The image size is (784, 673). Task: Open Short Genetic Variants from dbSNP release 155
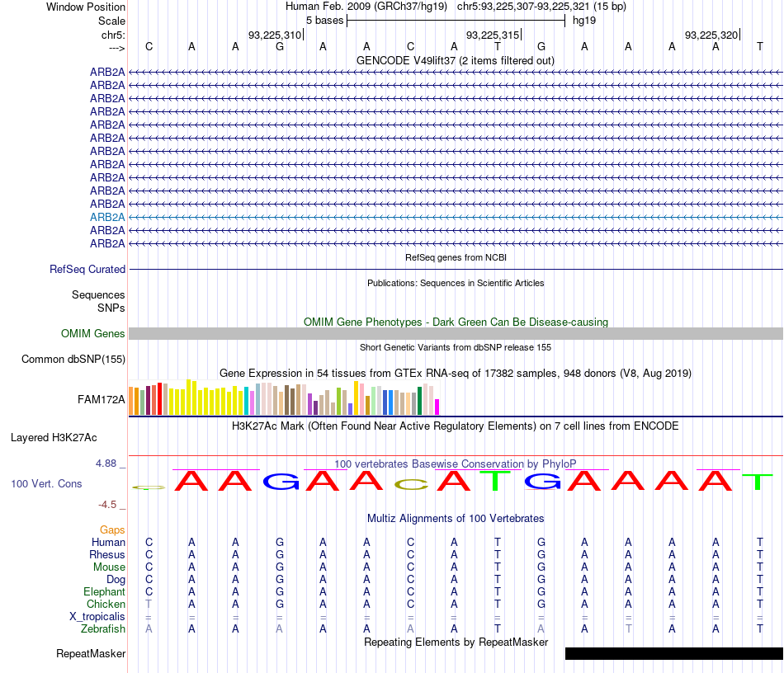click(x=456, y=347)
